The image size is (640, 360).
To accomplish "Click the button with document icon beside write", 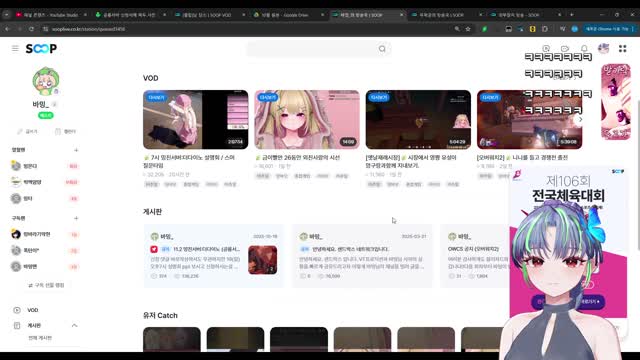I will [x=65, y=131].
